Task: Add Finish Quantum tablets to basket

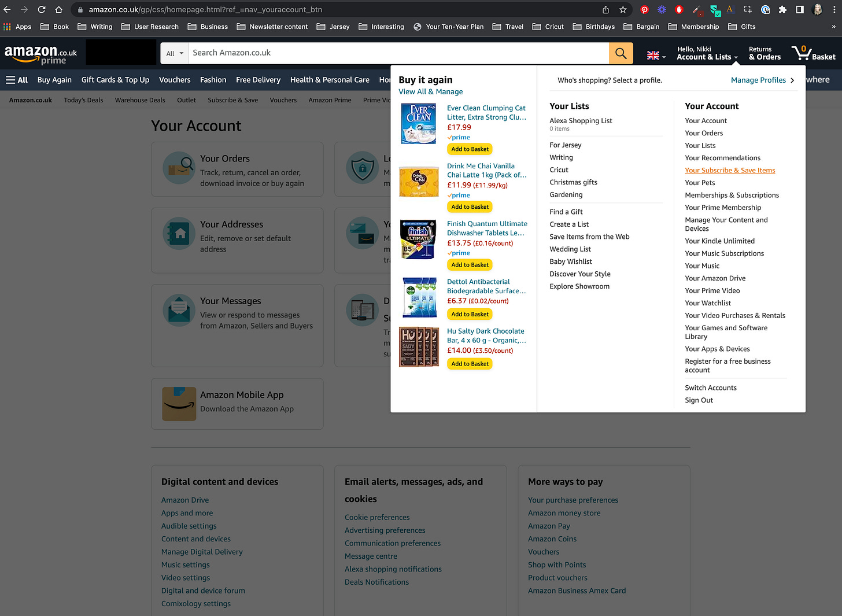Action: (x=470, y=265)
